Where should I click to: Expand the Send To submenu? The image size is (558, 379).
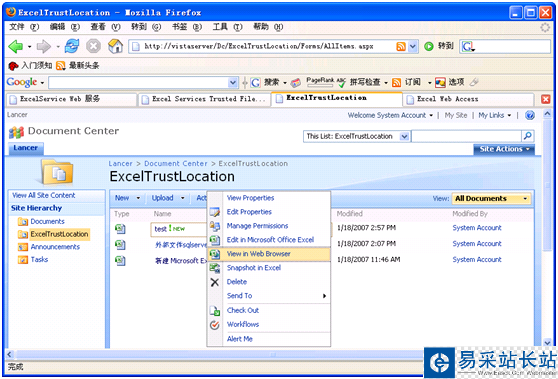pos(269,296)
